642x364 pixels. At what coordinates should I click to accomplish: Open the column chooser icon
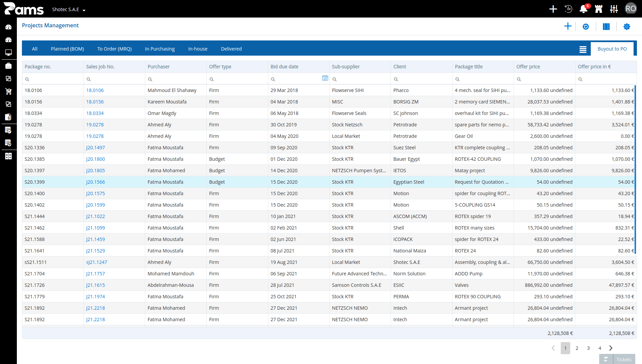click(x=606, y=27)
